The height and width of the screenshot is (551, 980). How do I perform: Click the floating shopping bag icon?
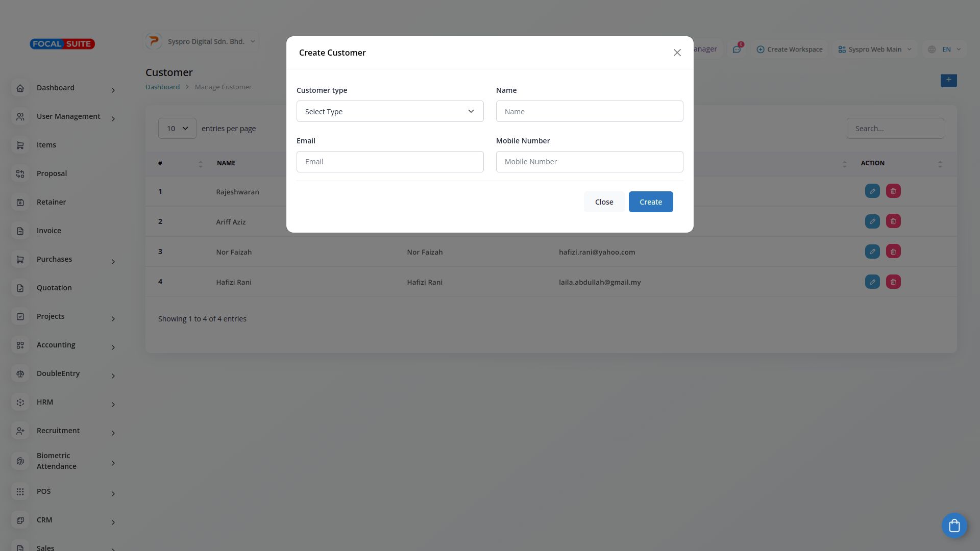[954, 525]
